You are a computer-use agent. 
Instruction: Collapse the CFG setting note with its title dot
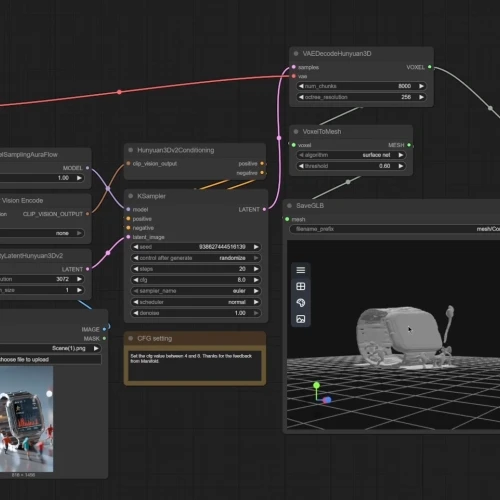(131, 338)
